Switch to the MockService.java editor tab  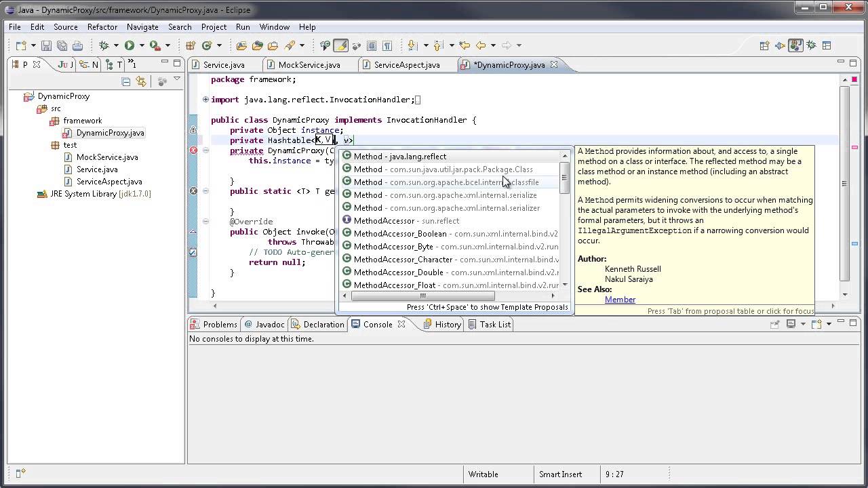click(x=309, y=64)
